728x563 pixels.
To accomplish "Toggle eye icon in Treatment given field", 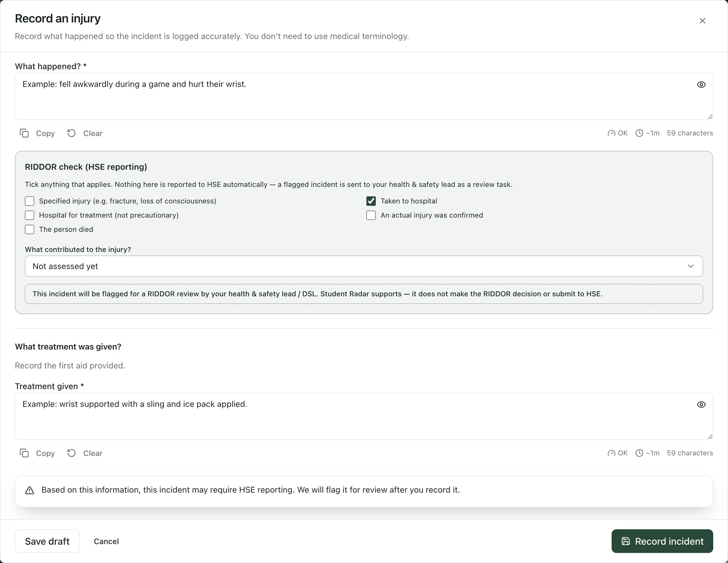I will pos(701,405).
